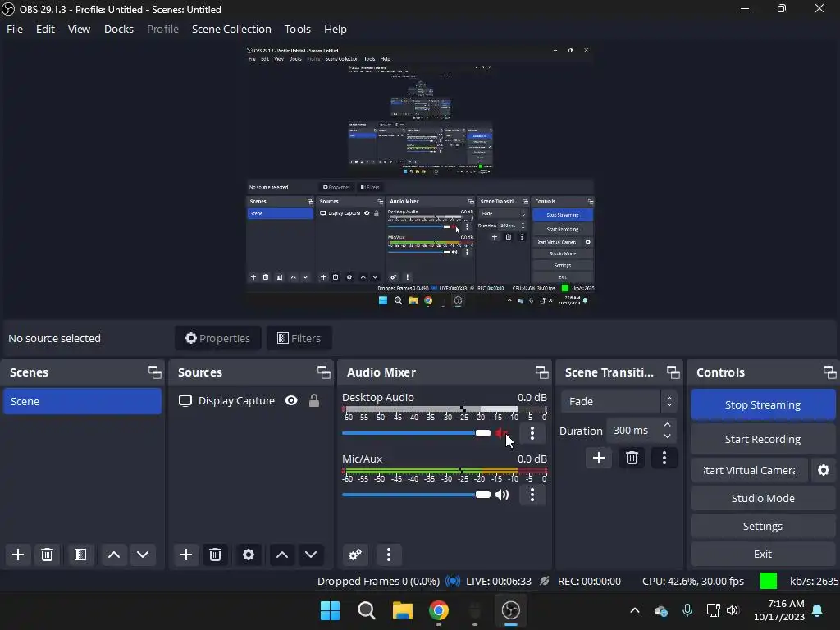Move source down in Sources toolbar
840x630 pixels.
tap(311, 555)
